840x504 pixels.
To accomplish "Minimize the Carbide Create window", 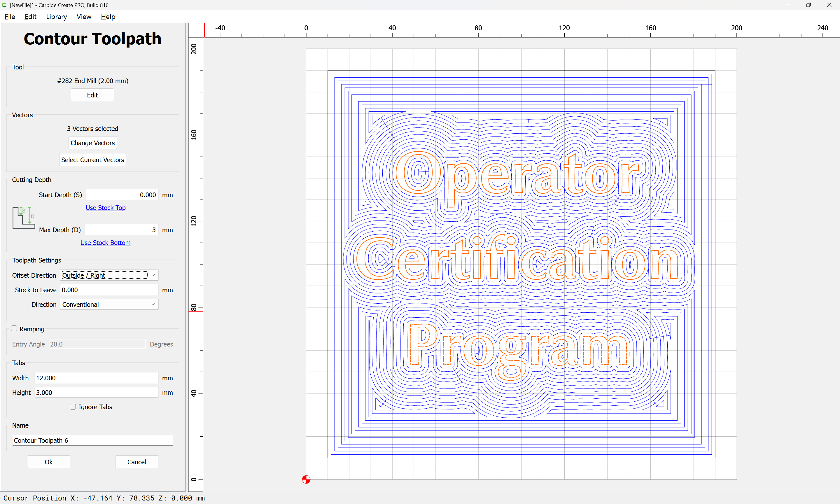I will click(x=788, y=5).
